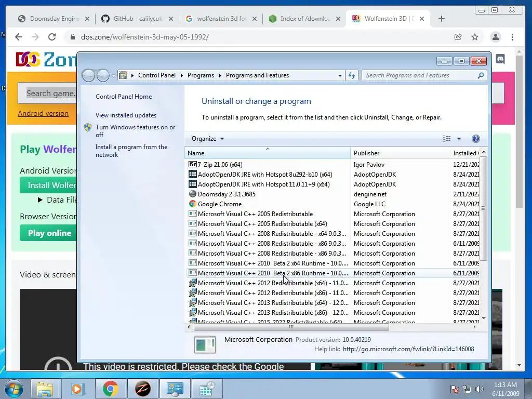Select Microsoft Visual C++ 2010 Beta 2 x64 Runtime
The image size is (532, 399).
pyautogui.click(x=332, y=263)
